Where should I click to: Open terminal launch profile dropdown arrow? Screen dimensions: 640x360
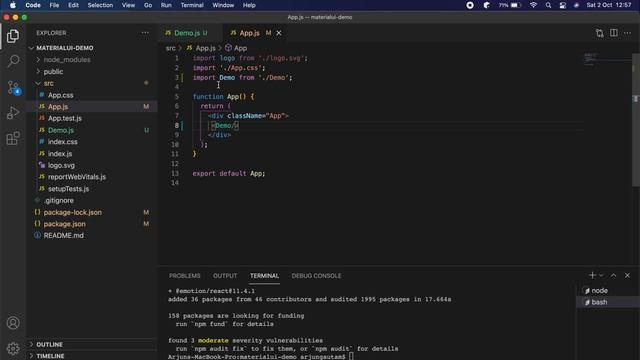tap(601, 276)
